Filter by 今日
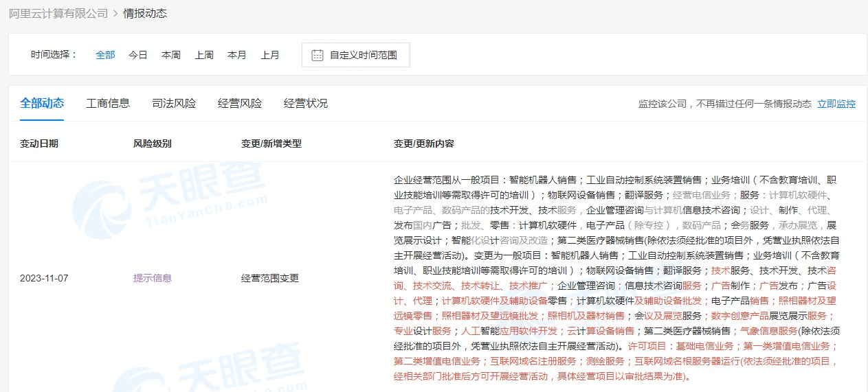Viewport: 868px width, 392px height. click(x=138, y=55)
